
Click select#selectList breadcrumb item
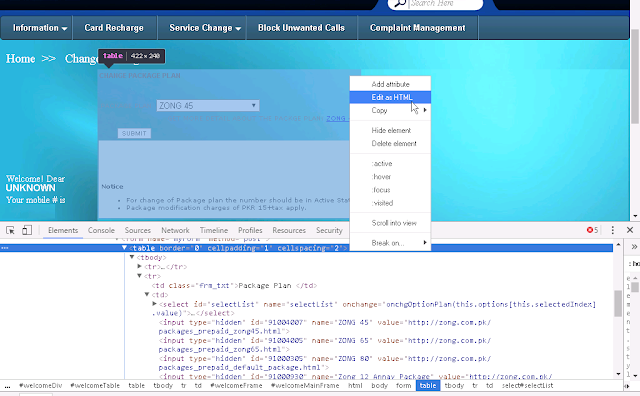(x=528, y=386)
